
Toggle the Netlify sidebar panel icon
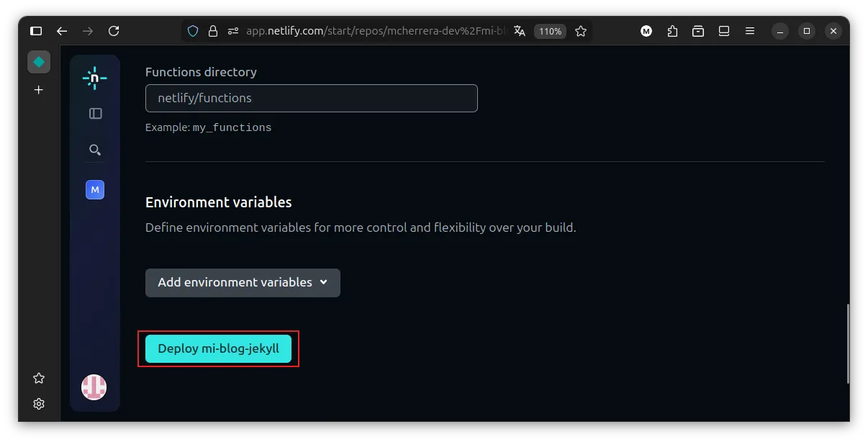(95, 114)
